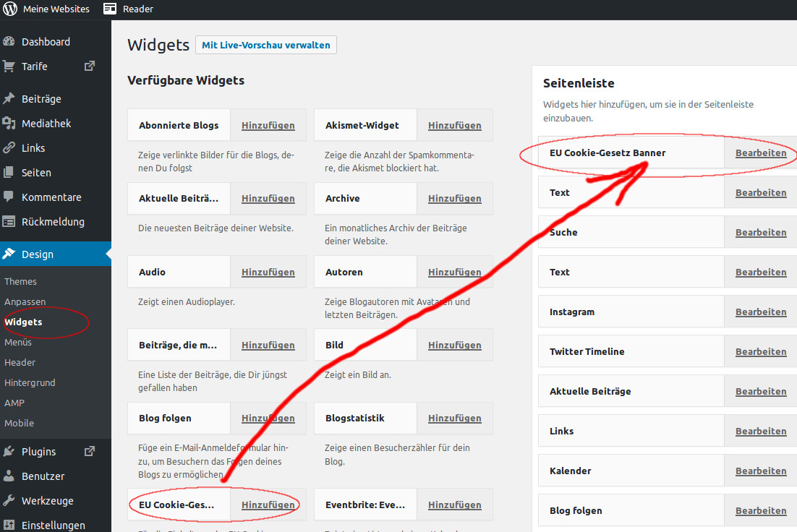Edit the Kalender widget via Bearbeiten

761,471
